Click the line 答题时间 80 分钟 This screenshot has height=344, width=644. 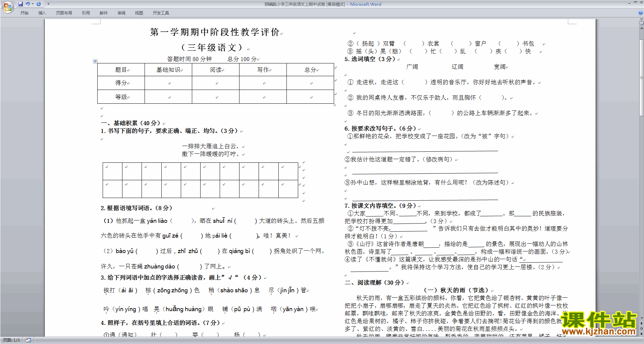tap(190, 59)
